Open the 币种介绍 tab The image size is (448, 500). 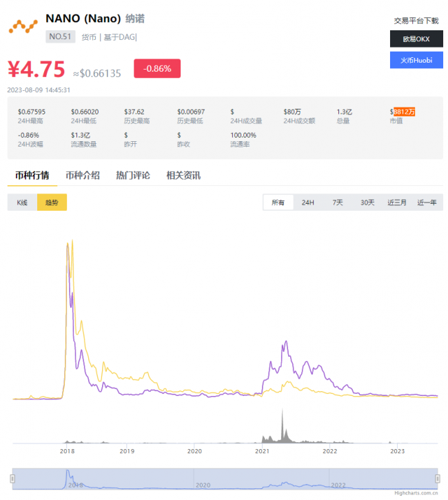point(83,176)
